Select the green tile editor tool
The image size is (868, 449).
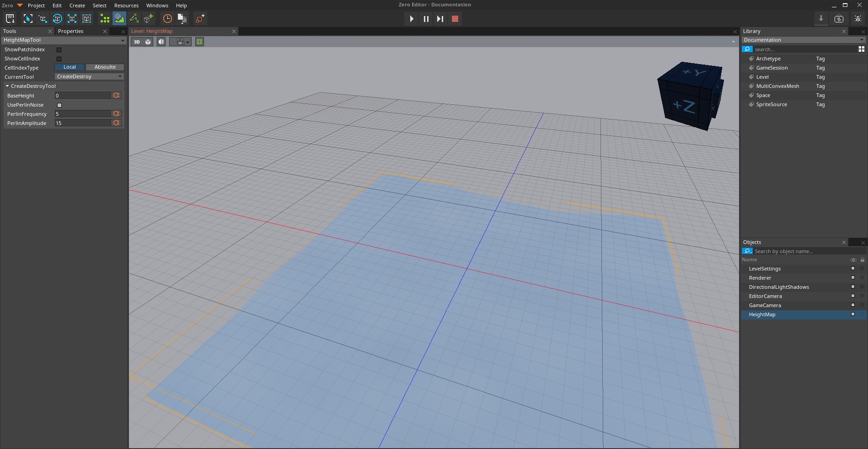[105, 19]
